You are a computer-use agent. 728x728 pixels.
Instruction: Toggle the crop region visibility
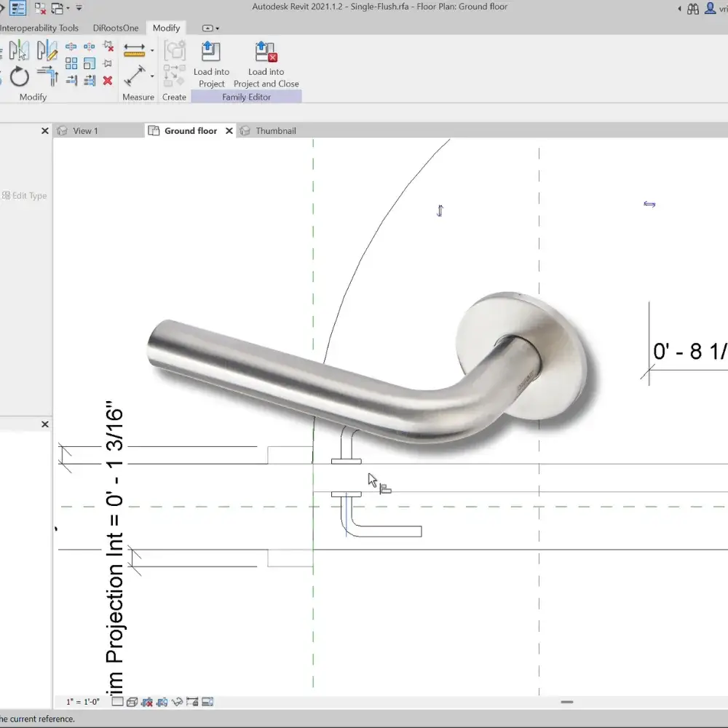click(207, 701)
